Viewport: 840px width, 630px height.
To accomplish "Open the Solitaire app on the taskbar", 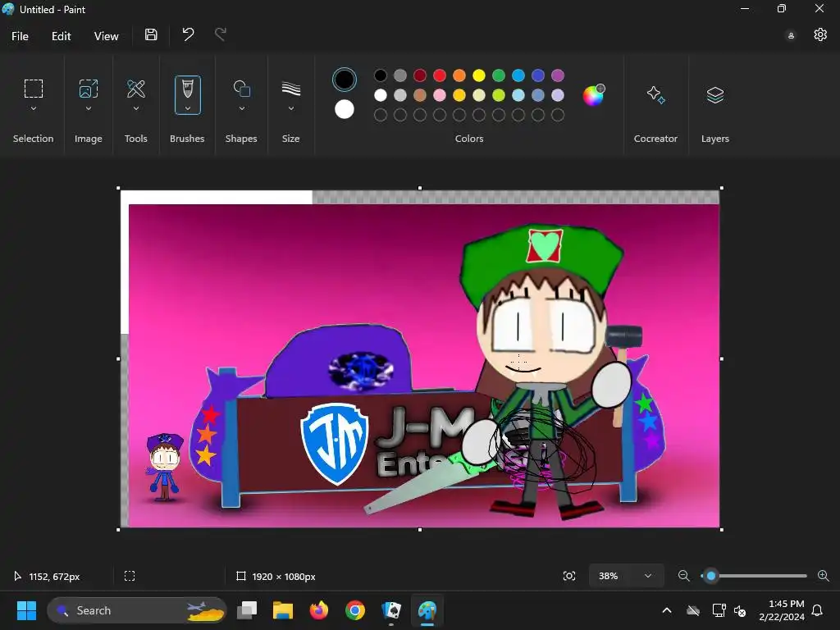I will pos(391,610).
